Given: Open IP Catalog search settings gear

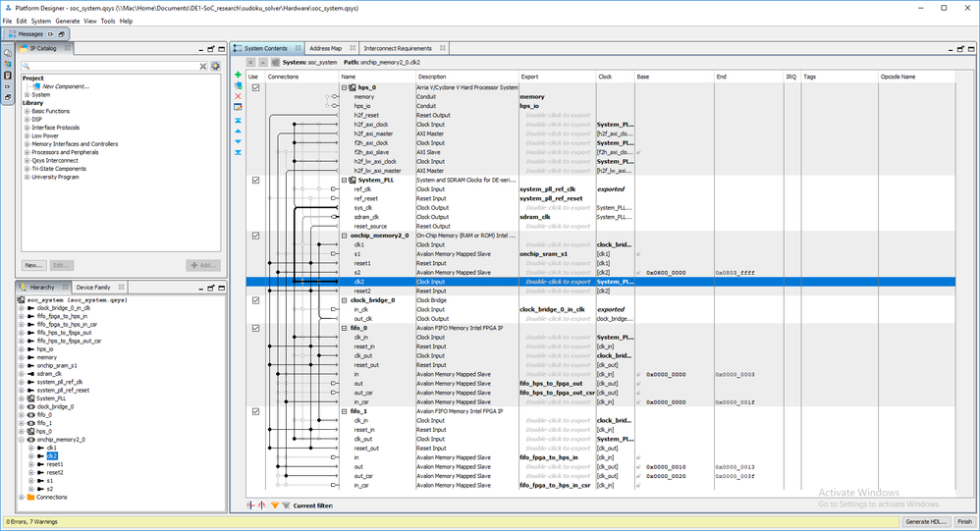Looking at the screenshot, I should (x=215, y=66).
